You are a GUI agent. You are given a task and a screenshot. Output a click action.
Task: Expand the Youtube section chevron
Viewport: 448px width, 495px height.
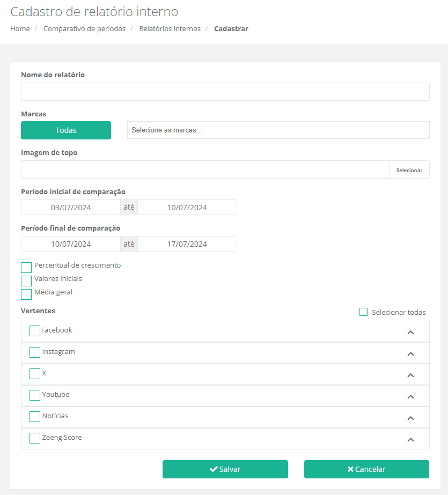(410, 397)
